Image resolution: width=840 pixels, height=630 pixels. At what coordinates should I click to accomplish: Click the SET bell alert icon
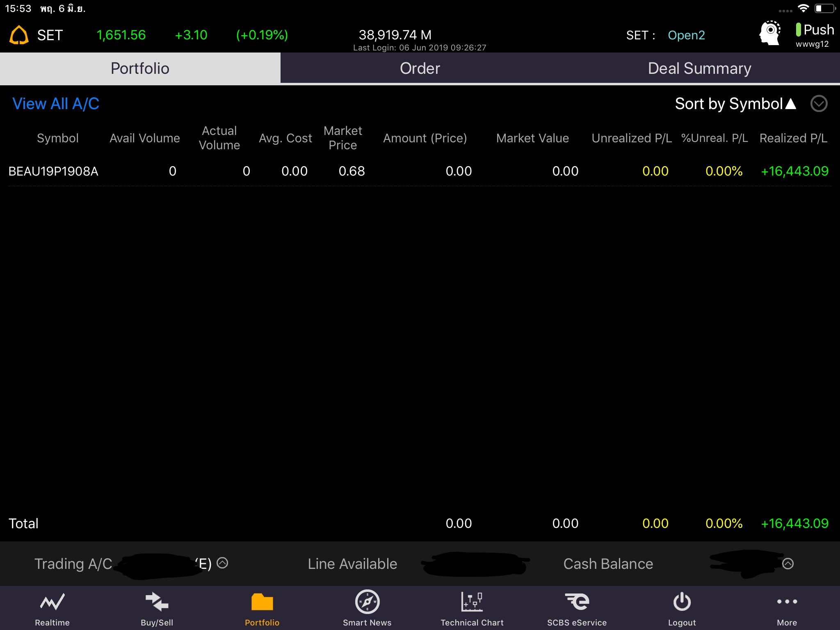(x=19, y=35)
